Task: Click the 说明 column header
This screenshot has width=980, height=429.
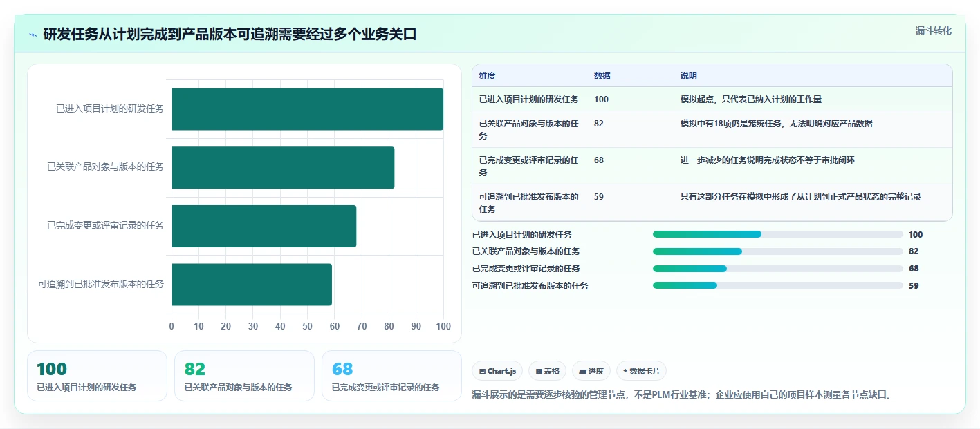Action: point(689,76)
